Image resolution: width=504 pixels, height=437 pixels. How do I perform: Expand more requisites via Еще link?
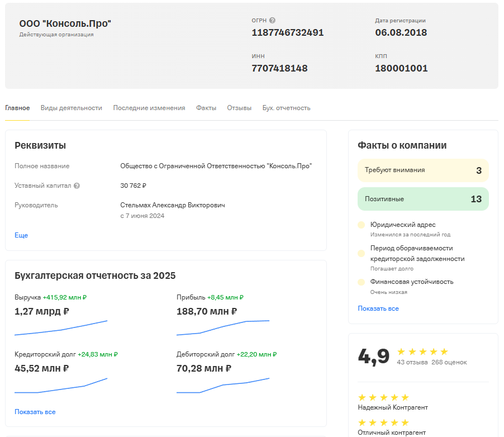click(x=21, y=235)
